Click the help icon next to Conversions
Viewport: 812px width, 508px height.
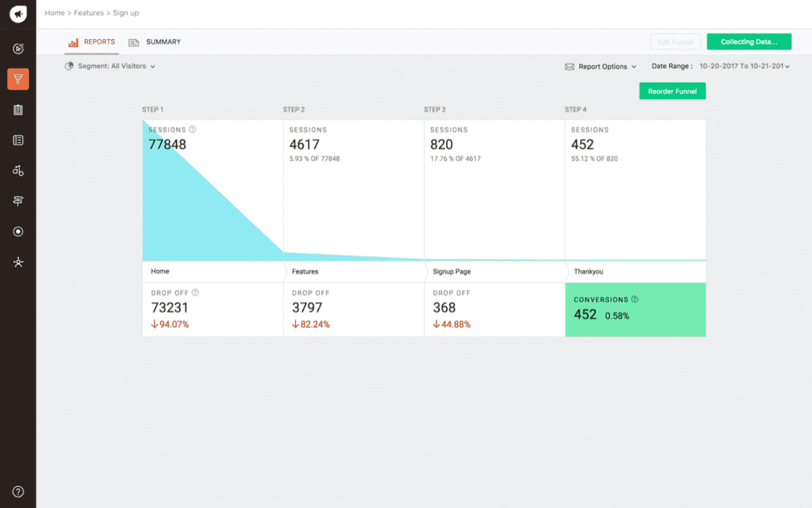tap(635, 300)
